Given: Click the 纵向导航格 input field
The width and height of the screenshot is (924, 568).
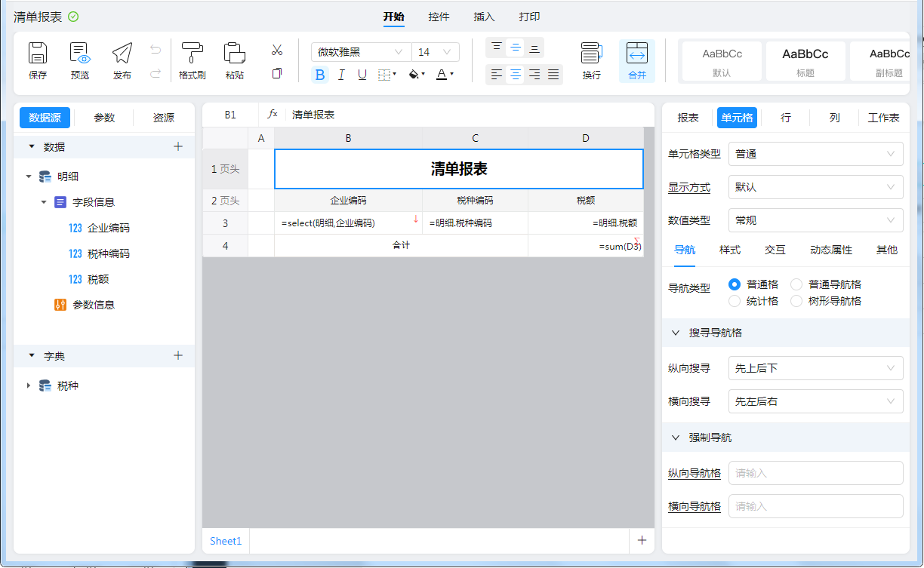Looking at the screenshot, I should click(815, 473).
